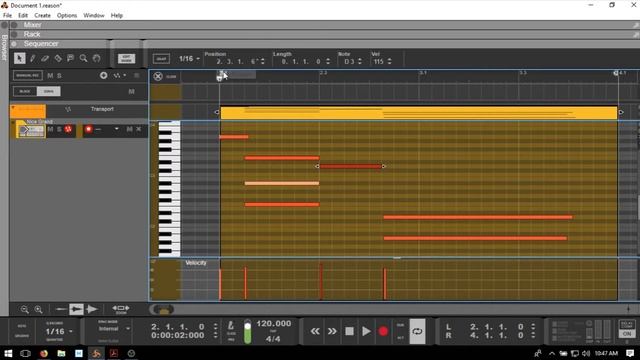Select the Magnify tool
640x360 pixels.
click(x=84, y=58)
